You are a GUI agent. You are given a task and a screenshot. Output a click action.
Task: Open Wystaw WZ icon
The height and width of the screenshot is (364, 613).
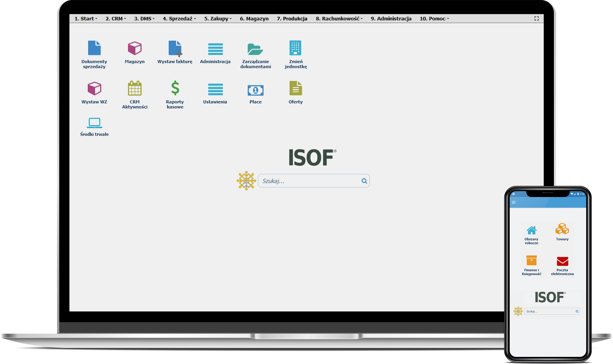[x=94, y=89]
